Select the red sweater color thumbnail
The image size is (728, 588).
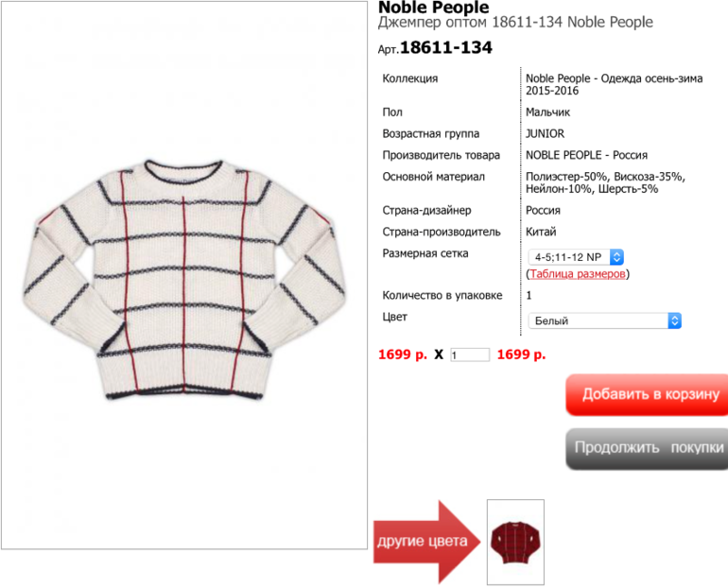(515, 542)
